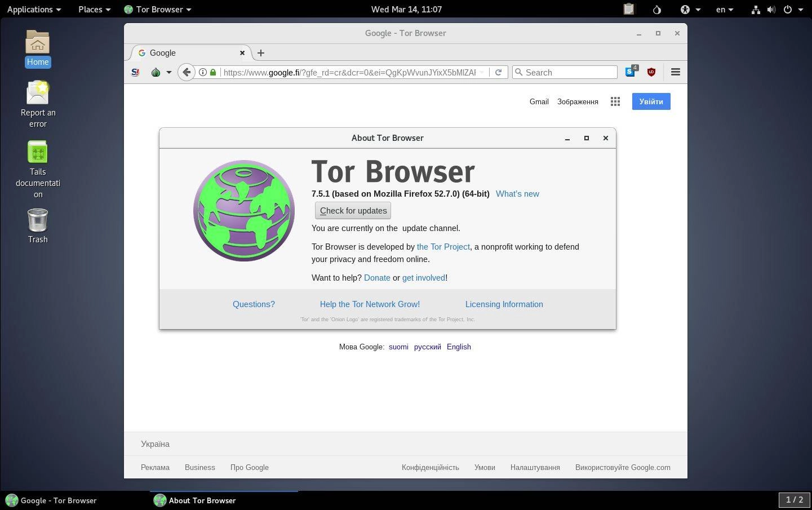Open the en keyboard layout dropdown
812x510 pixels.
pyautogui.click(x=725, y=9)
